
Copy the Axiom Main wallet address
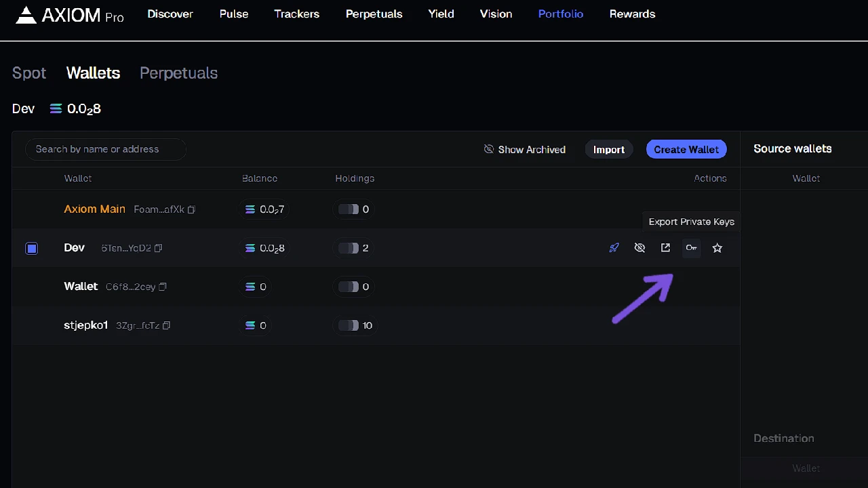(x=191, y=209)
